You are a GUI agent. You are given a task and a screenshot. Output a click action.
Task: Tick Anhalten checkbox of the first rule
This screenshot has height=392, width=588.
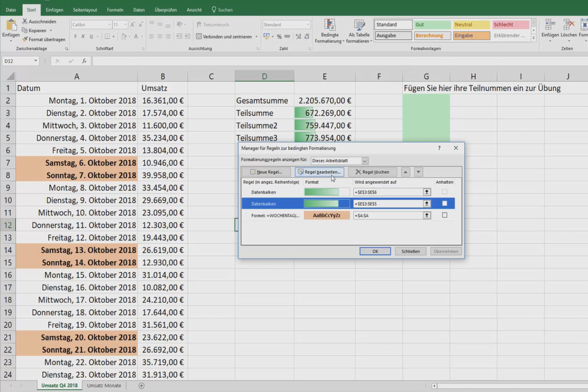(x=444, y=192)
